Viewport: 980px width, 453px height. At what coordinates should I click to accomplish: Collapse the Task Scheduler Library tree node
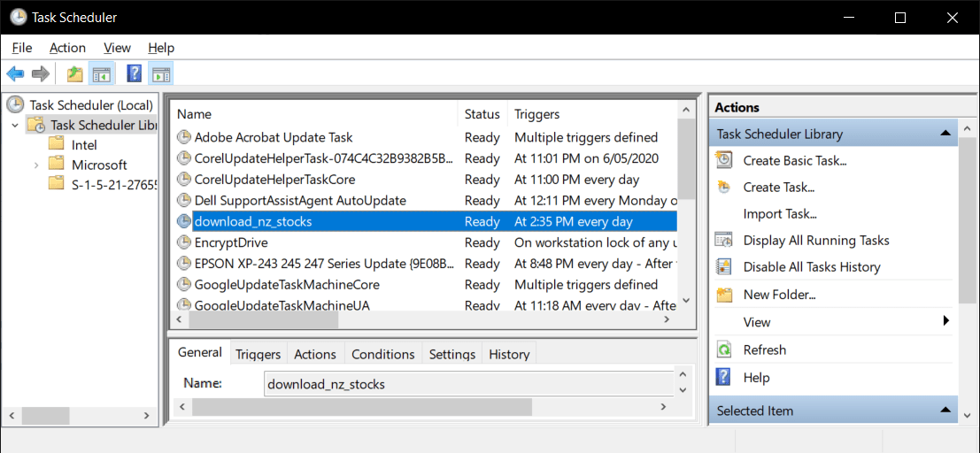[15, 125]
